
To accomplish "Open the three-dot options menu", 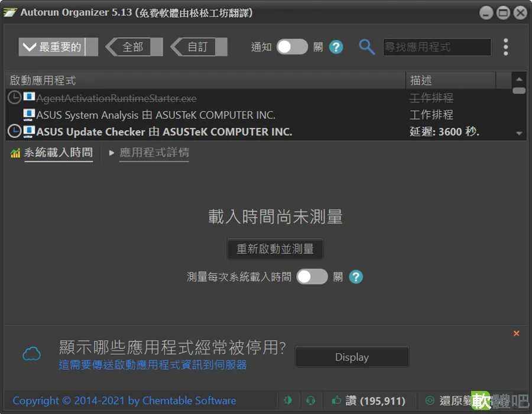I will tap(505, 47).
